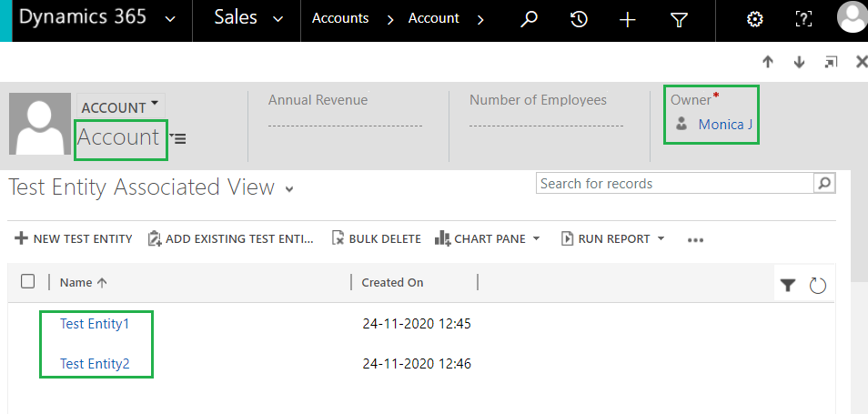
Task: Open the account record menu list icon
Action: tap(177, 138)
